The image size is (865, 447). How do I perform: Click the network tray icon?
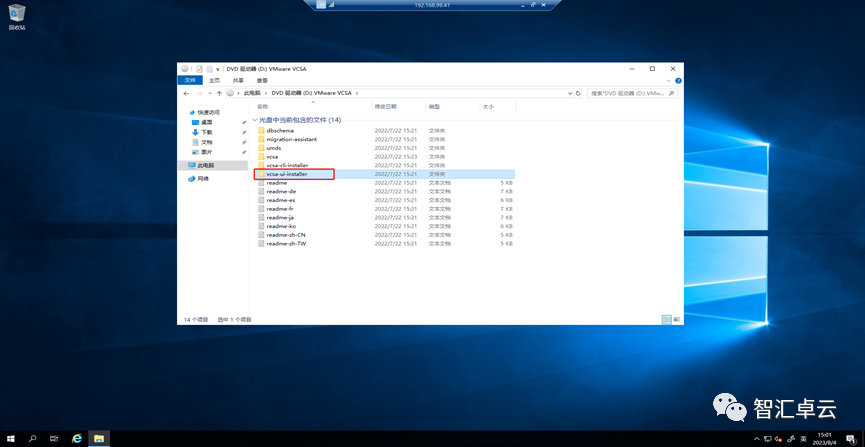[x=767, y=439]
